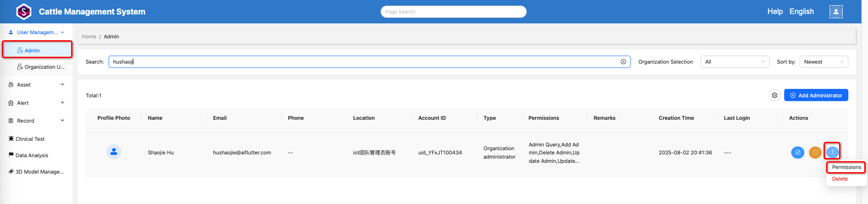This screenshot has width=868, height=204.
Task: Click the uid_YFxJT100434 account ID cell
Action: (x=440, y=153)
